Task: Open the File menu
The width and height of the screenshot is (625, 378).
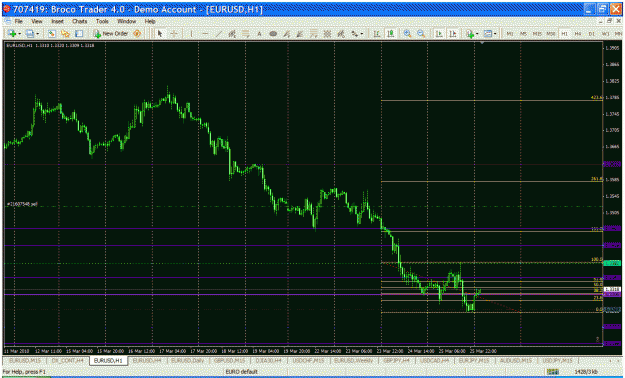Action: pos(19,21)
